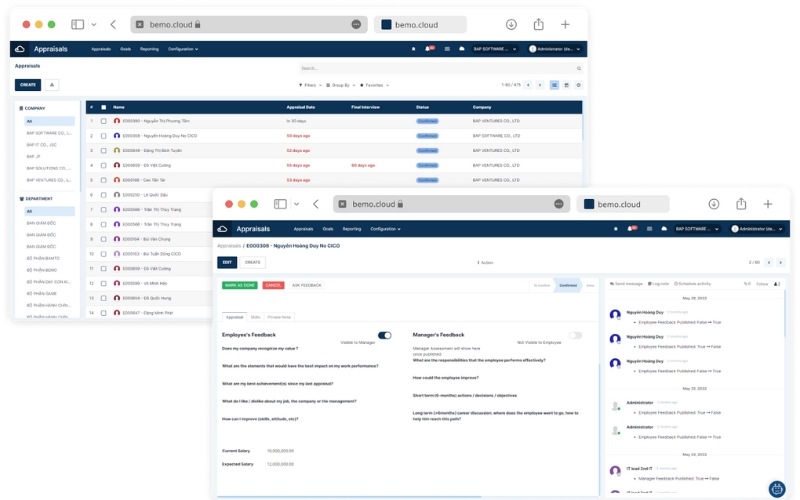Image resolution: width=800 pixels, height=500 pixels.
Task: Click the download/import icon next to the back window CREATE button
Action: [x=52, y=85]
